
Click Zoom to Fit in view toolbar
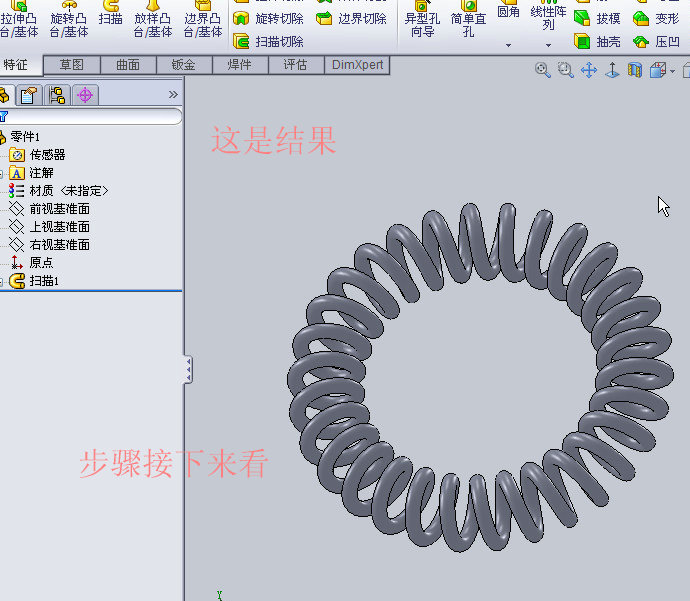click(543, 70)
